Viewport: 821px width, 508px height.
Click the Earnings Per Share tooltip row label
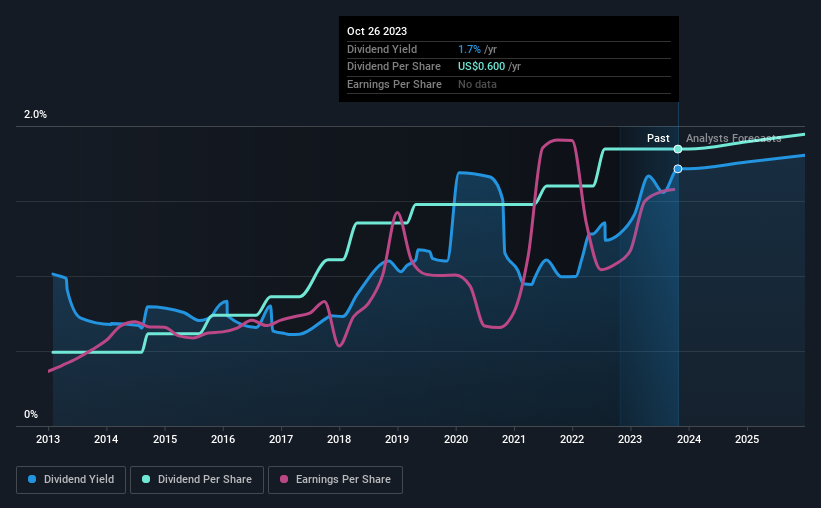[x=394, y=84]
